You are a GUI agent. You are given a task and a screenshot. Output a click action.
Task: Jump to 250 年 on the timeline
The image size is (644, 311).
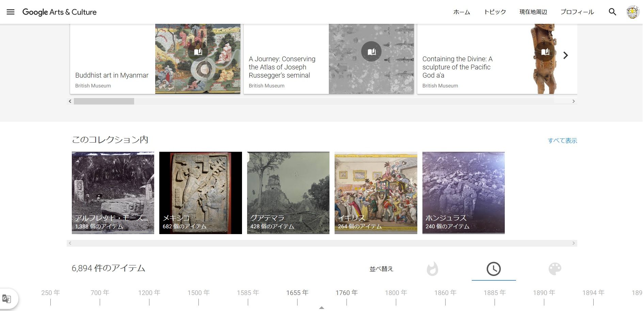tap(50, 293)
